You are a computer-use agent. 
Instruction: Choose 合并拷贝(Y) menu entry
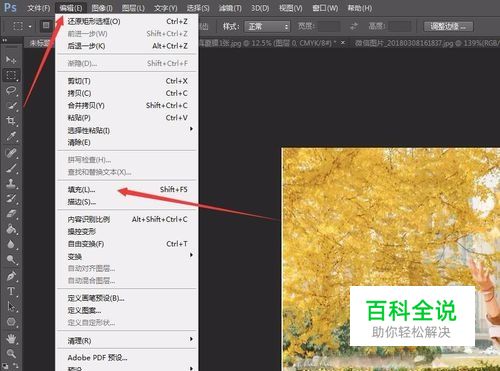pyautogui.click(x=127, y=106)
